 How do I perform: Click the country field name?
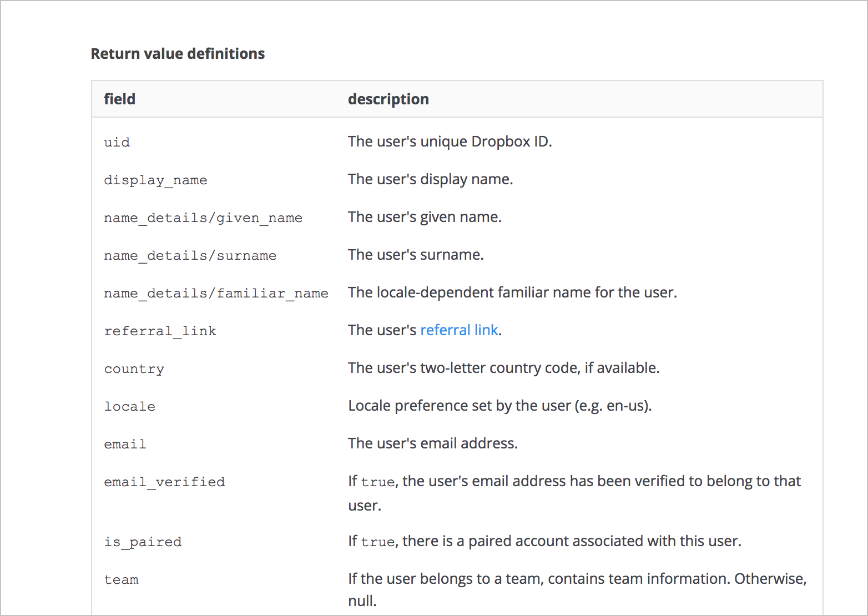(x=134, y=369)
